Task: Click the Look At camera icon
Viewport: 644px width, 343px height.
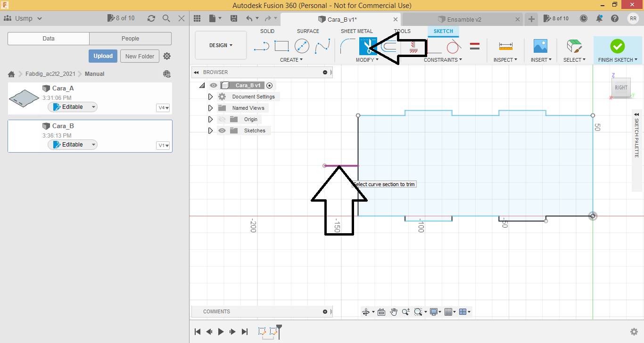Action: [x=381, y=312]
